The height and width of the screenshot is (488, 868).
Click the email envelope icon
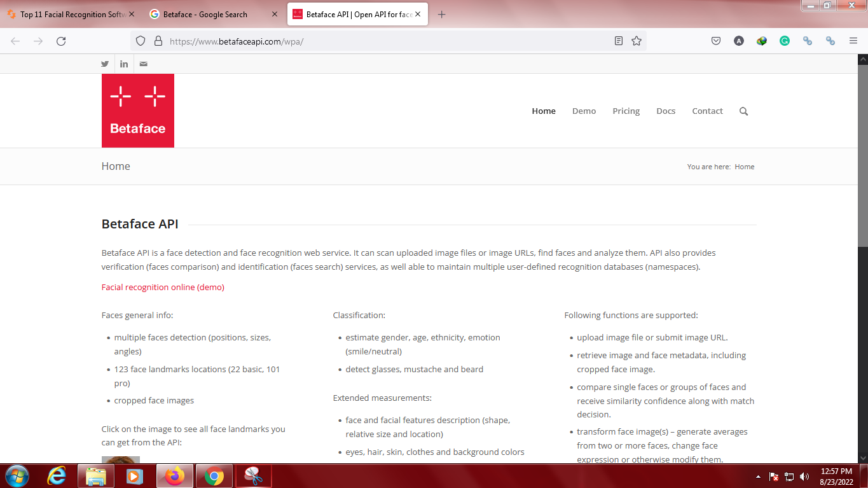(144, 64)
